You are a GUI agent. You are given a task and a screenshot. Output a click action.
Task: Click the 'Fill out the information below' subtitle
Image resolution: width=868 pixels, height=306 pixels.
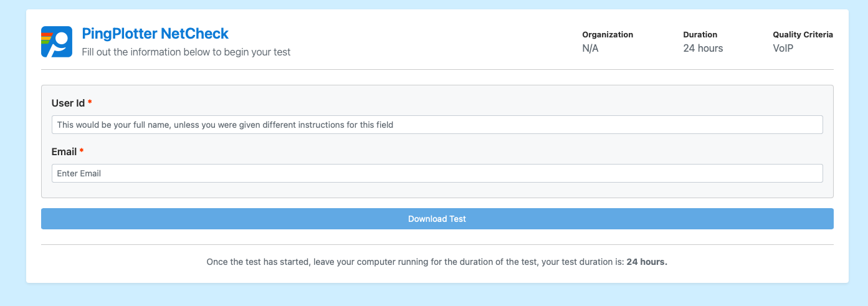(186, 52)
